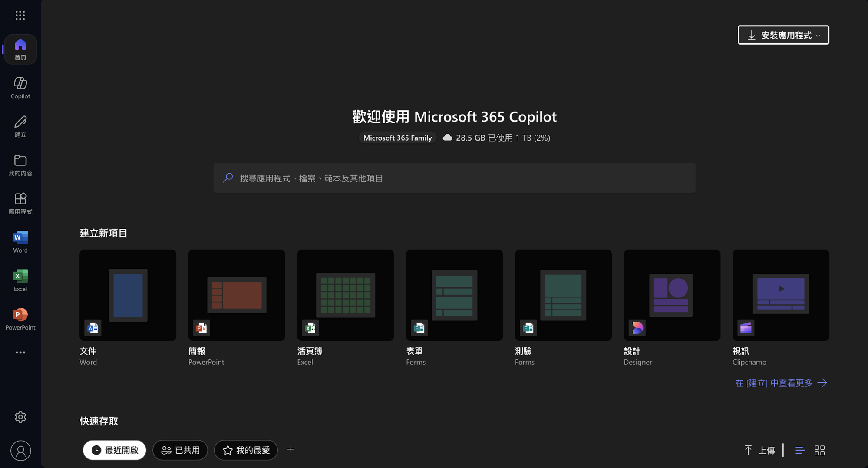Screen dimensions: 868x468
Task: Click the Forms badge on 測驗 card
Action: click(x=528, y=328)
